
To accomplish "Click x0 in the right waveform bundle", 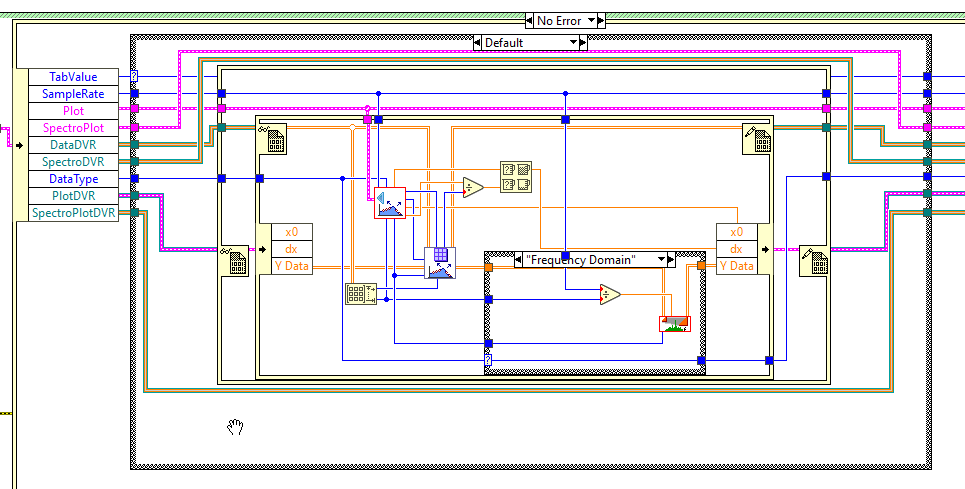I will [x=737, y=232].
